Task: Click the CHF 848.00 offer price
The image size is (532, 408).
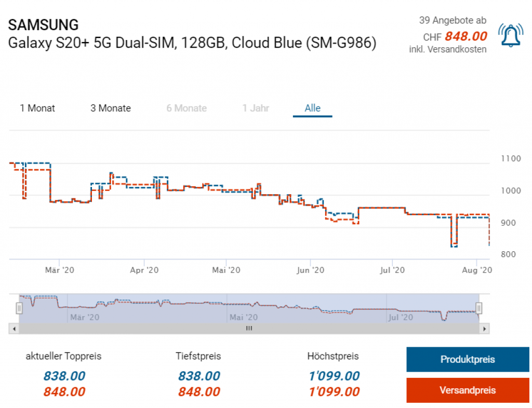Action: coord(465,36)
